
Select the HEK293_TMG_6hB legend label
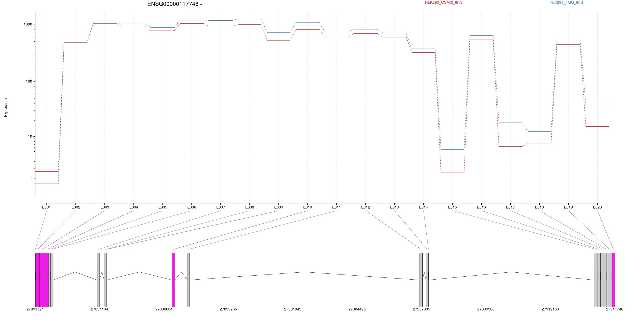point(566,2)
